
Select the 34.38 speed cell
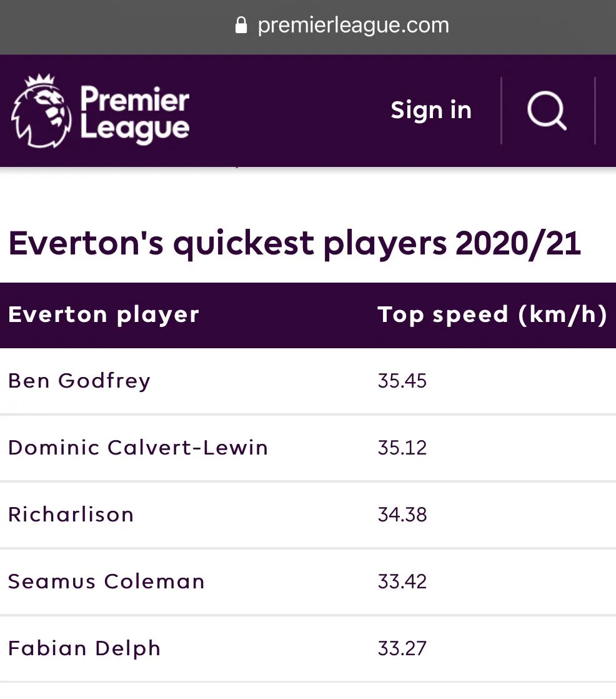pyautogui.click(x=402, y=515)
